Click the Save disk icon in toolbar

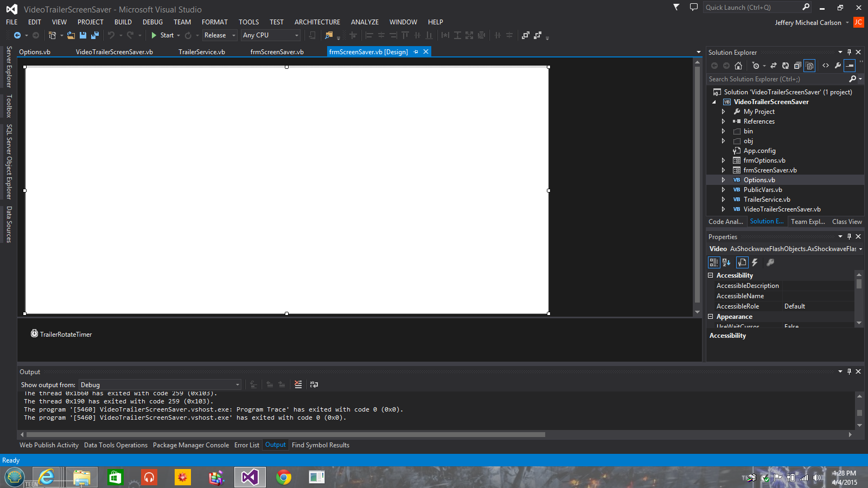[83, 35]
